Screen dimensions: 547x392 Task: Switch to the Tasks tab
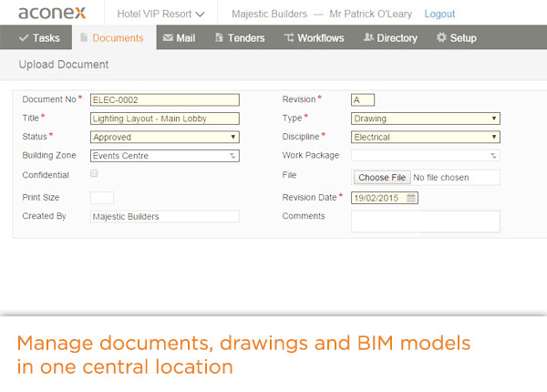pos(39,38)
